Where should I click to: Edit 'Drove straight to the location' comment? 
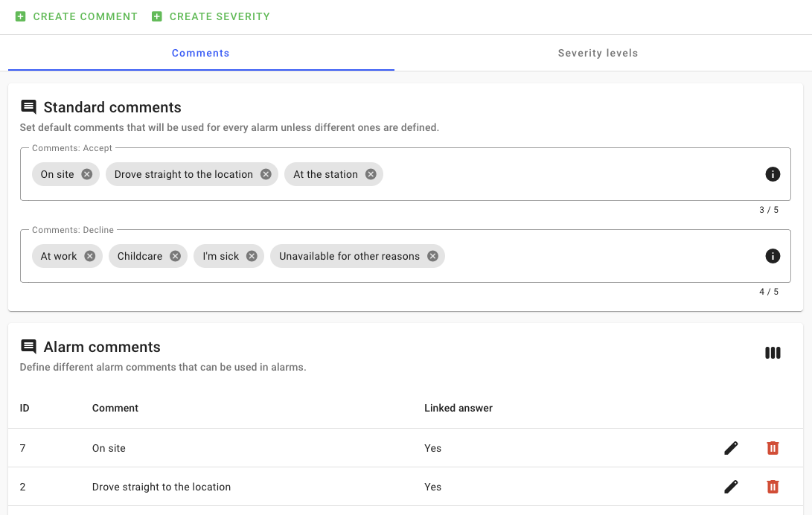click(731, 487)
